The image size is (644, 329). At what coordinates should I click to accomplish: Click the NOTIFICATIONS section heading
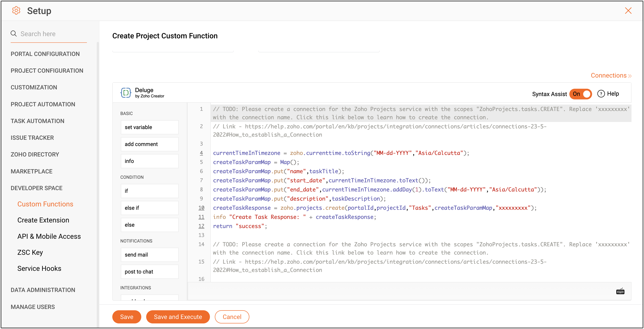pyautogui.click(x=136, y=241)
